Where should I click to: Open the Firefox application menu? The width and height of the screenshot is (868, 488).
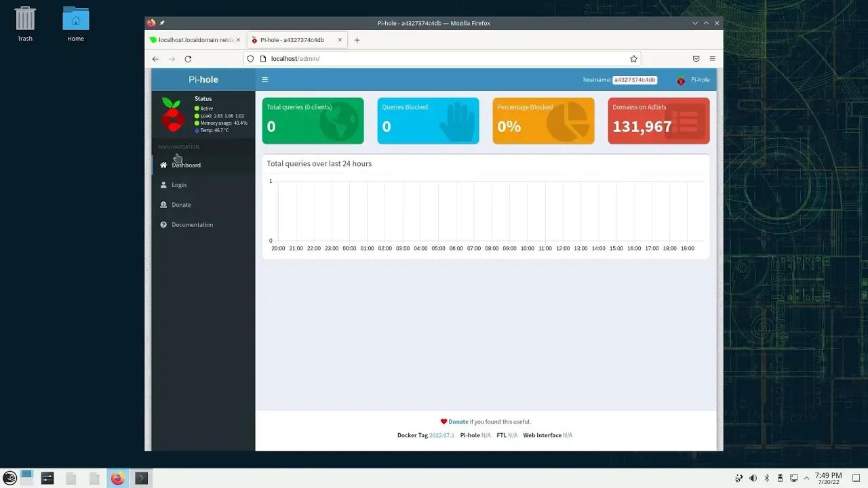pyautogui.click(x=711, y=58)
